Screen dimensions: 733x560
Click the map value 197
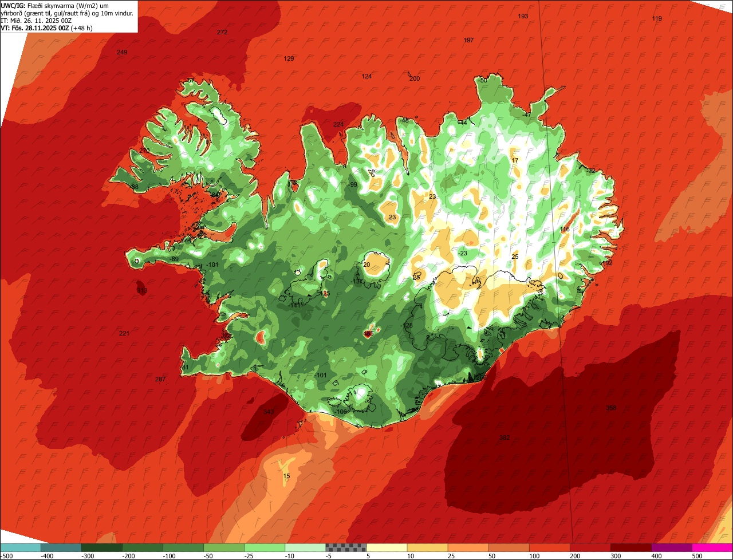pos(468,40)
